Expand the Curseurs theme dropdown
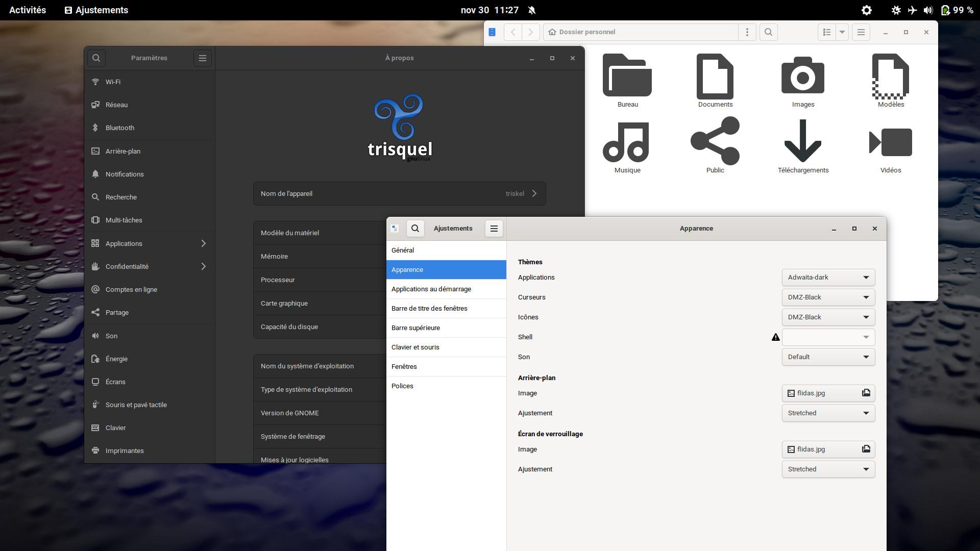 [828, 297]
